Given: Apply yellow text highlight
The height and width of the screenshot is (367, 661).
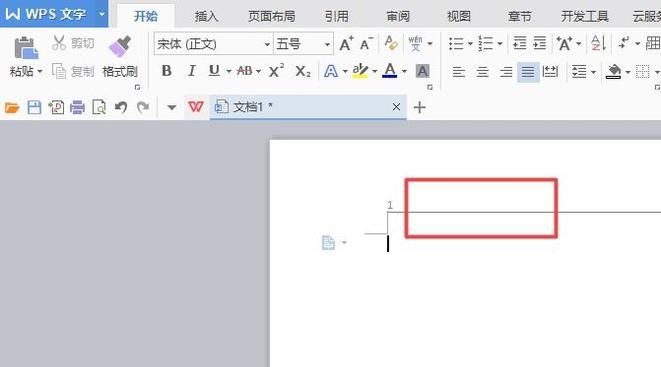Looking at the screenshot, I should (360, 71).
